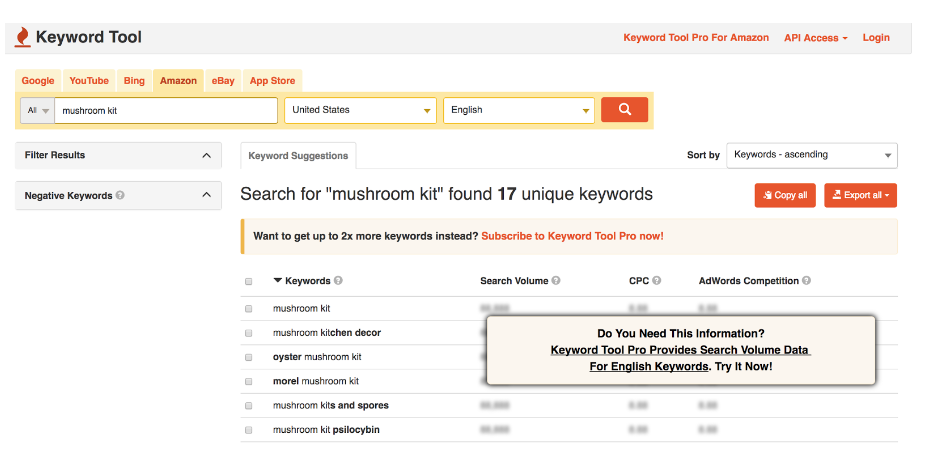Click 'mushroom kits and spores' keyword text
This screenshot has height=452, width=941.
331,406
